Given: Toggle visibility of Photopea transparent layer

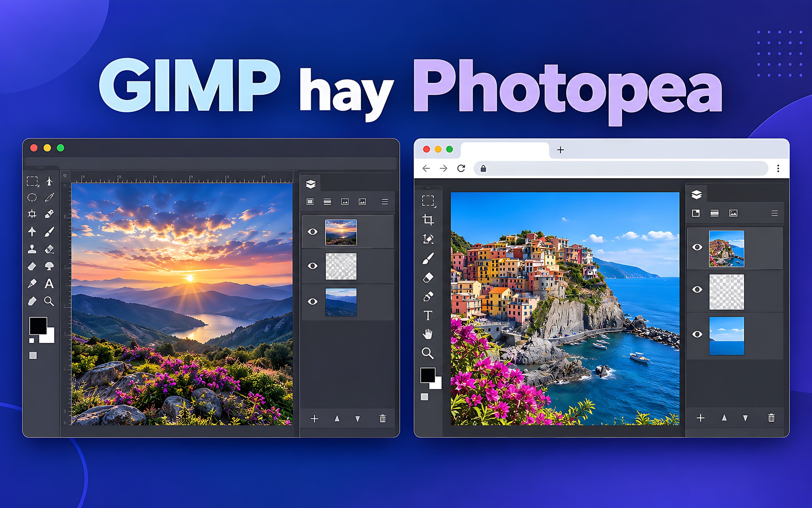Looking at the screenshot, I should (697, 289).
